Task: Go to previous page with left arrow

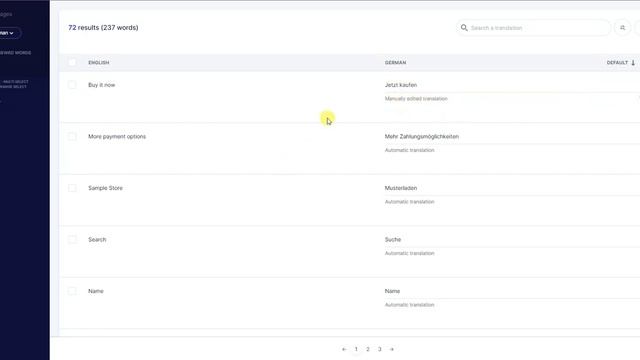Action: pos(344,349)
